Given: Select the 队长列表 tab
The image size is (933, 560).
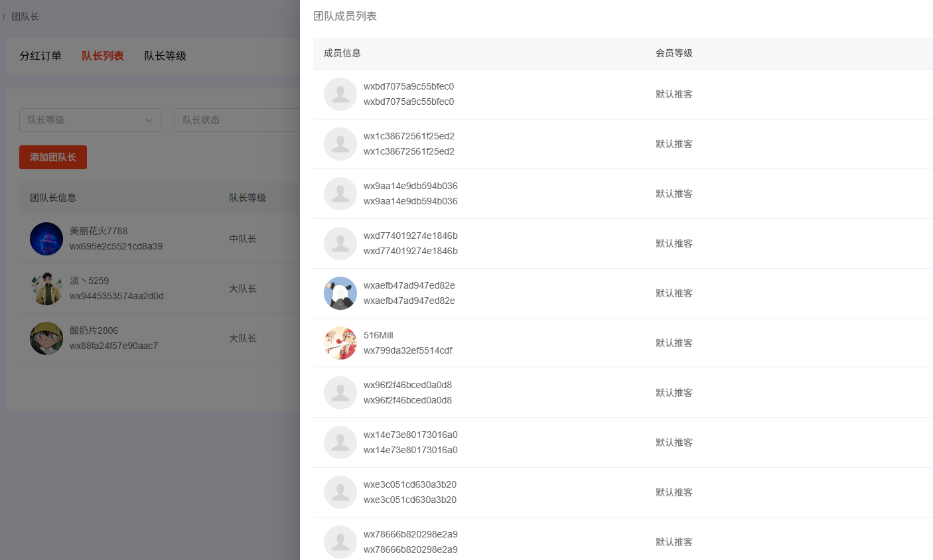Looking at the screenshot, I should coord(103,56).
